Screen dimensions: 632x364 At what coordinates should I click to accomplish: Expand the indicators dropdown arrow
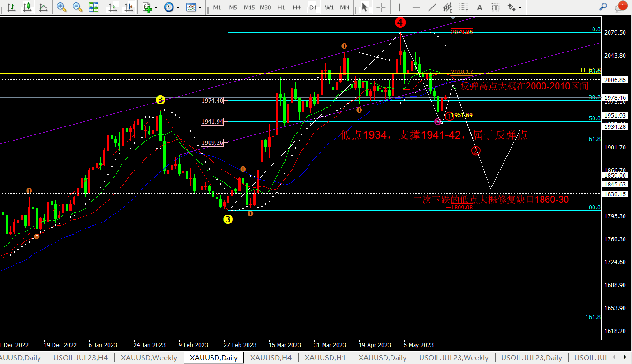coord(156,7)
